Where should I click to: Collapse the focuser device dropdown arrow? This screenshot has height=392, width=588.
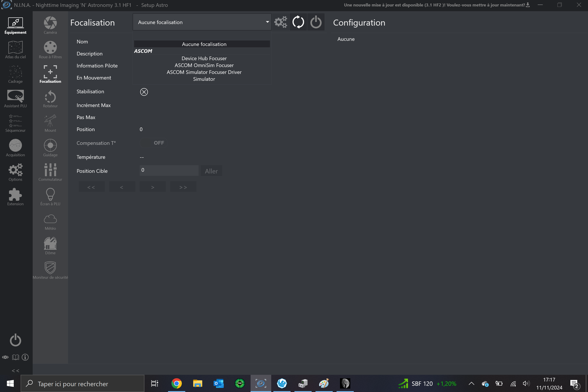(x=267, y=22)
